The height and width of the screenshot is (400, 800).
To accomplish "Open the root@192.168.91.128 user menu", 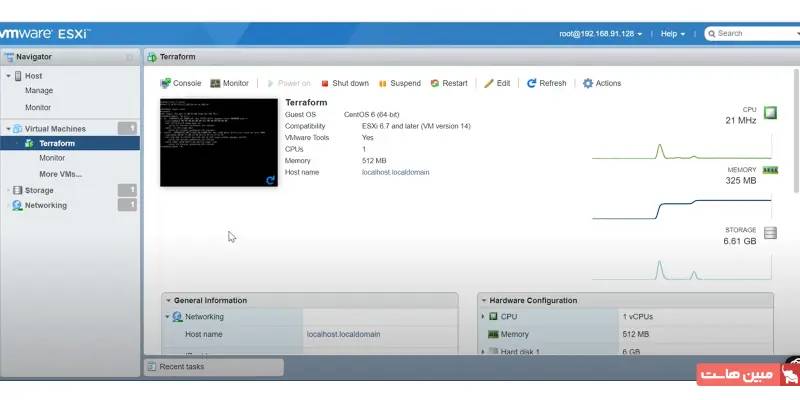I will click(601, 34).
